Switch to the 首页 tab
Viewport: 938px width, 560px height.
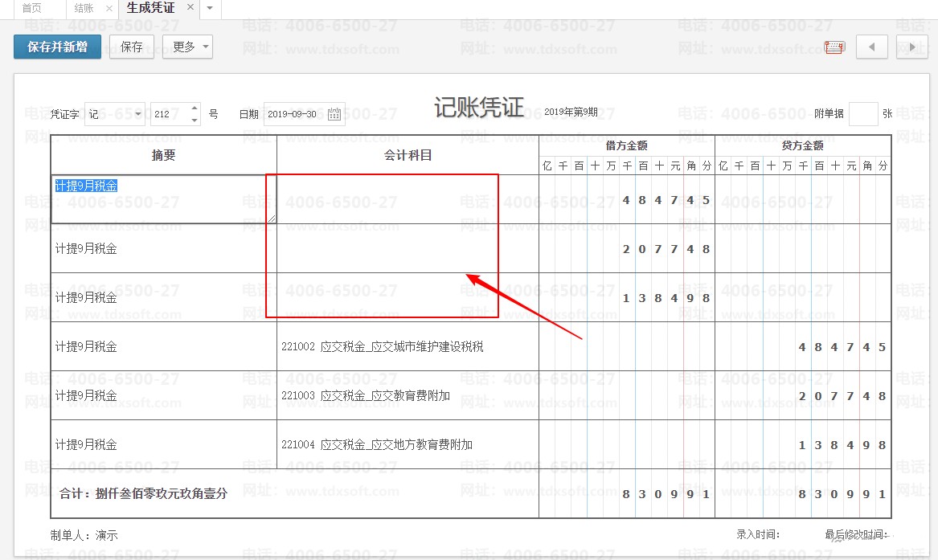click(31, 8)
